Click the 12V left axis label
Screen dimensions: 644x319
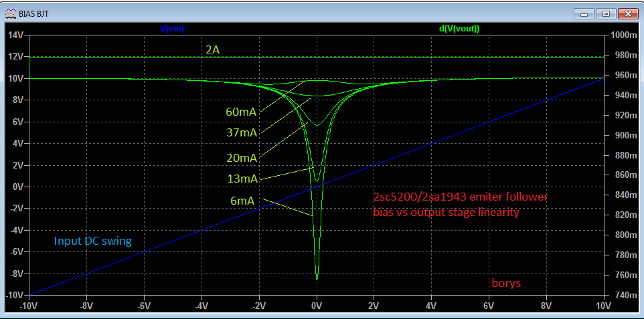click(x=17, y=57)
